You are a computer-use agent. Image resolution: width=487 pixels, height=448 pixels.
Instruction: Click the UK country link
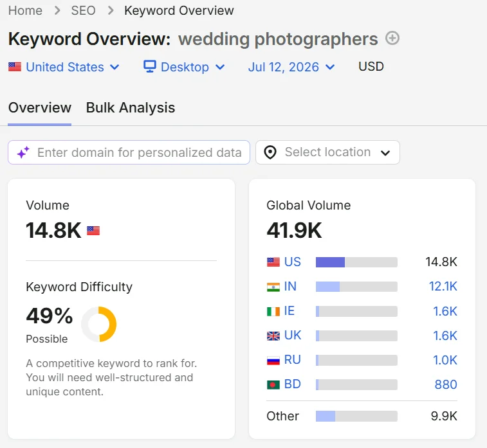[x=293, y=336]
